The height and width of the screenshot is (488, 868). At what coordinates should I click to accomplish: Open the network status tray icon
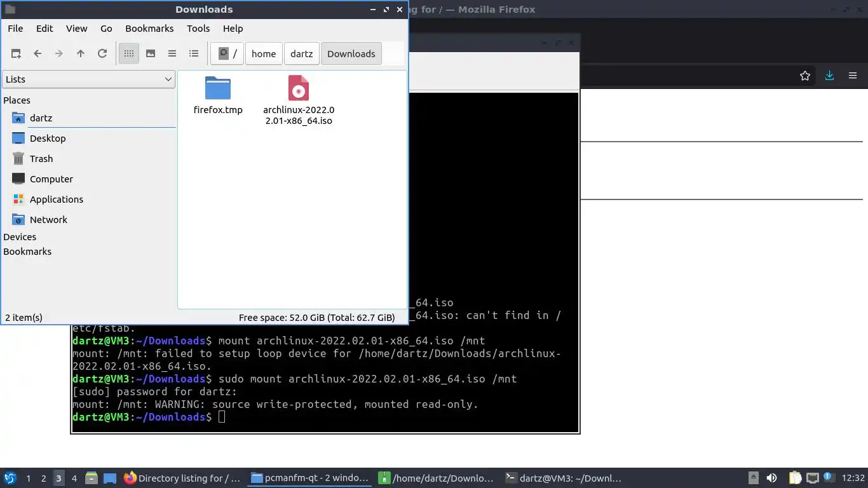point(812,478)
